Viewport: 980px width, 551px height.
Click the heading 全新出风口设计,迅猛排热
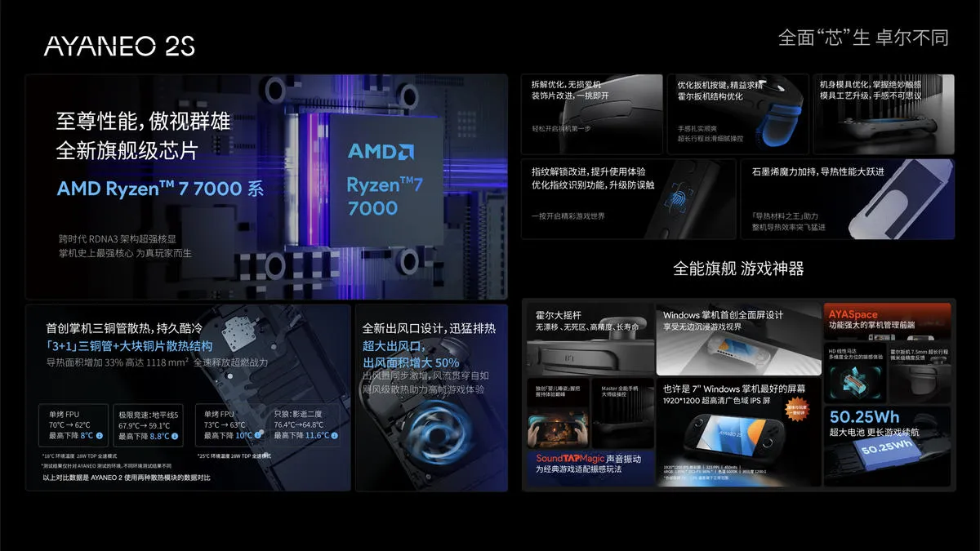(429, 328)
